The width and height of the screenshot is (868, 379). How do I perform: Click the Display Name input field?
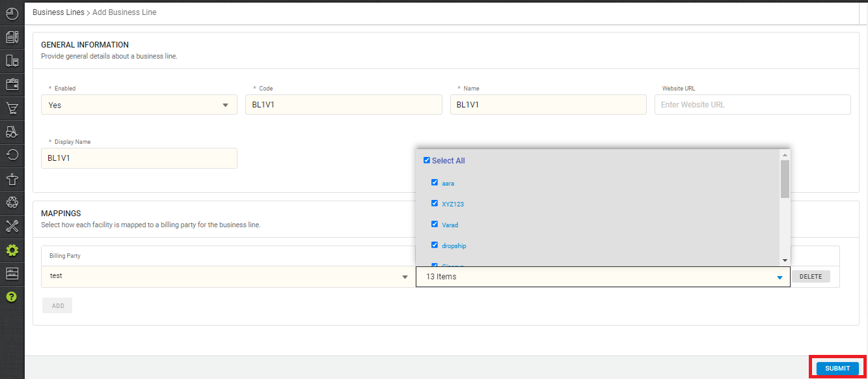coord(139,158)
